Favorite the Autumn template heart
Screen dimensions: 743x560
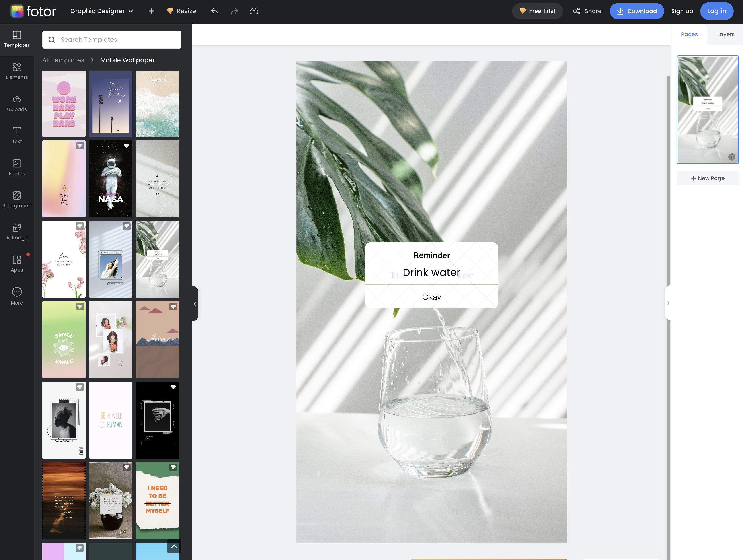(173, 307)
